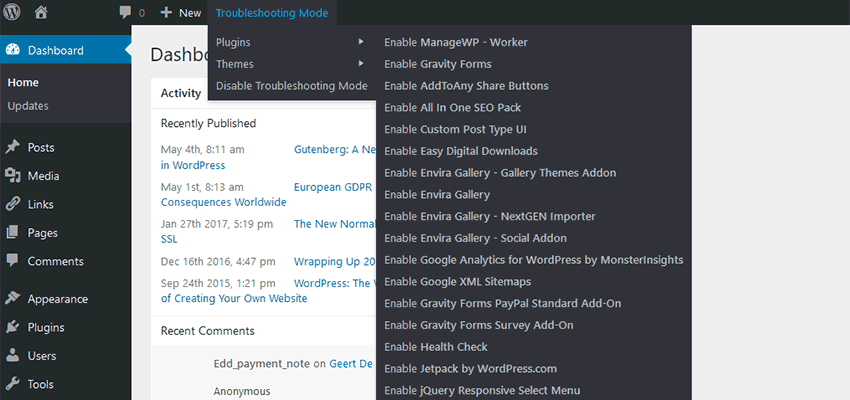
Task: Select Disable Troubleshooting Mode
Action: (291, 86)
